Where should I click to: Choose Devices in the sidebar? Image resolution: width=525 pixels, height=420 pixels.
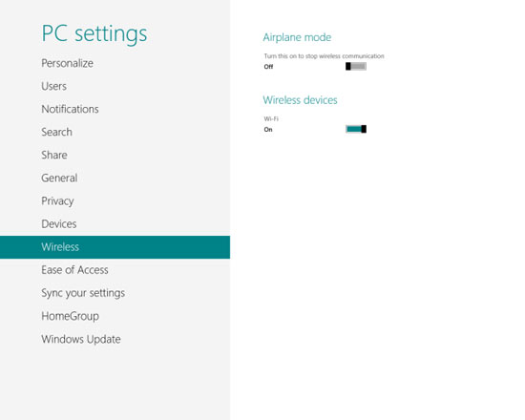(x=59, y=223)
